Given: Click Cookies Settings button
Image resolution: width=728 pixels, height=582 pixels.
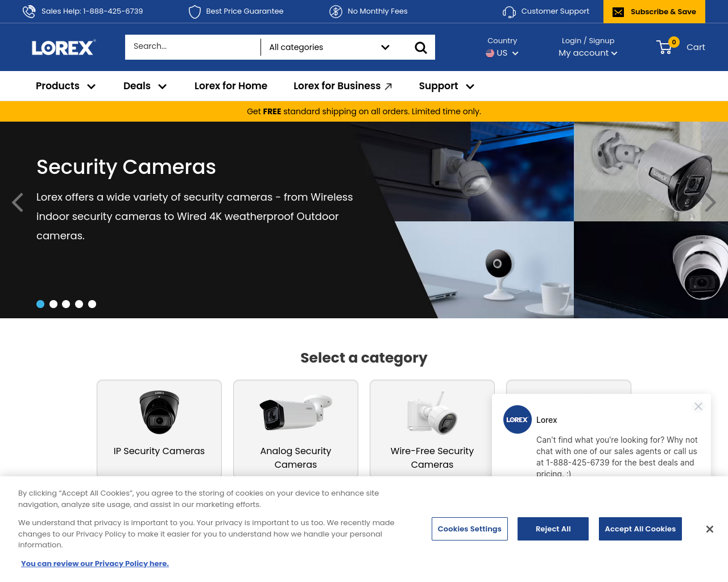Looking at the screenshot, I should [470, 529].
